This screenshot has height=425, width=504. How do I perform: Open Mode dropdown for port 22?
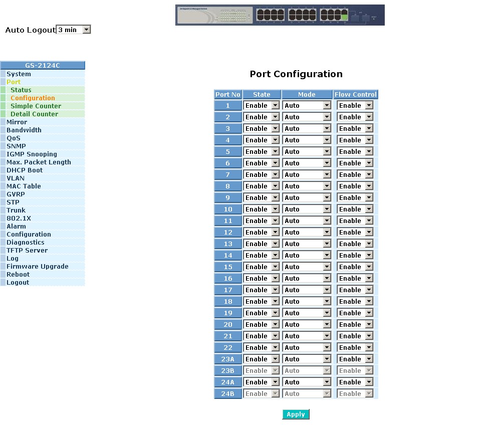coord(307,347)
